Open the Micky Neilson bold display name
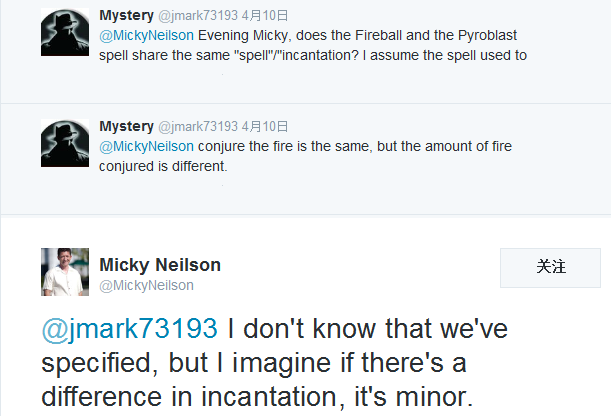This screenshot has height=416, width=611. click(x=160, y=265)
